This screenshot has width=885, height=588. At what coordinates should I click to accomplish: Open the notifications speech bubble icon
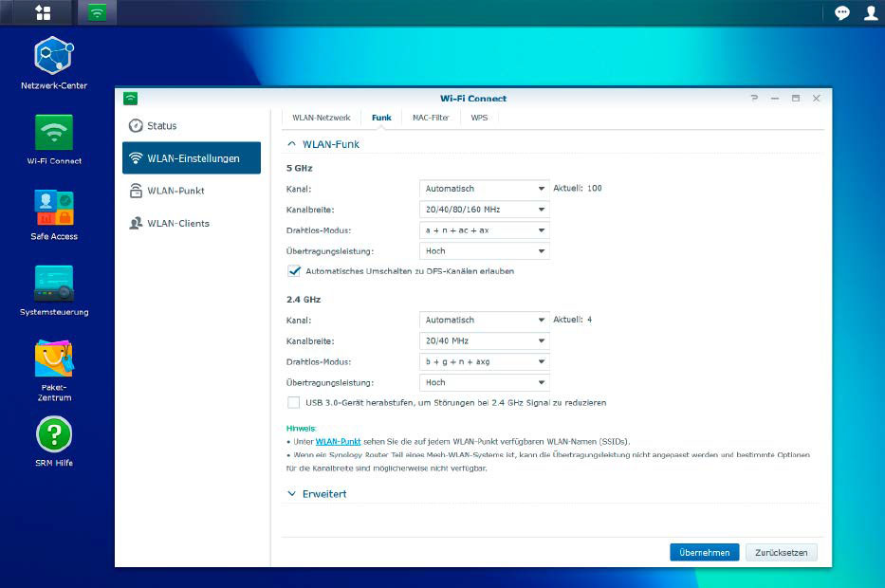(841, 12)
